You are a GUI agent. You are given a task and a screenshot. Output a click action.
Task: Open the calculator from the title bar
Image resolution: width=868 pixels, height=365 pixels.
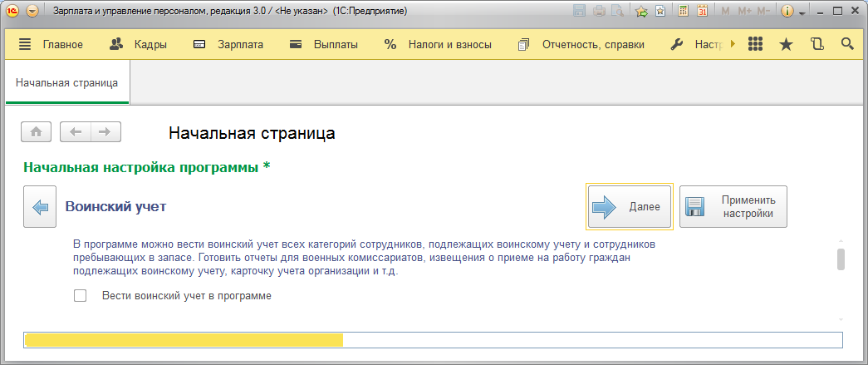click(683, 12)
